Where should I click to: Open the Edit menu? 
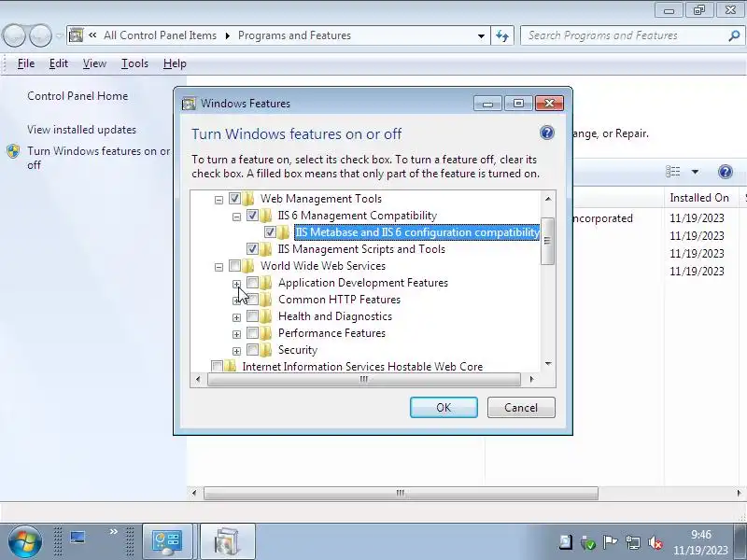click(x=59, y=63)
